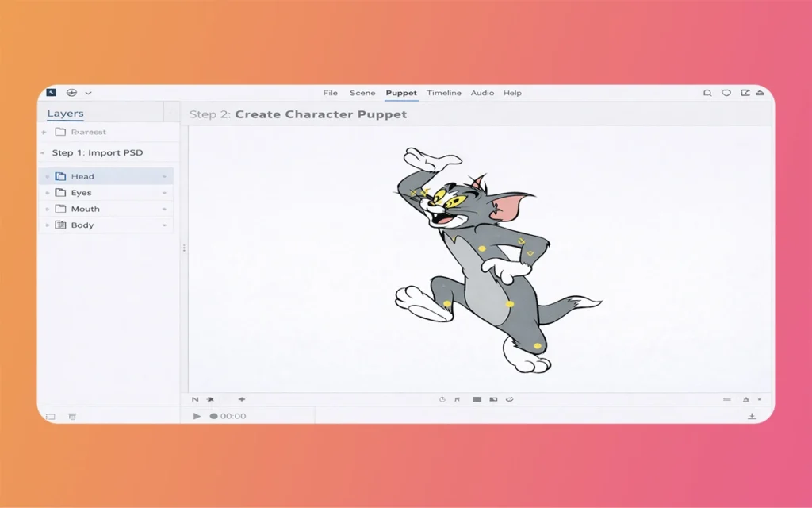Click the cursor pointer icon in bottom toolbar
812x508 pixels.
458,399
